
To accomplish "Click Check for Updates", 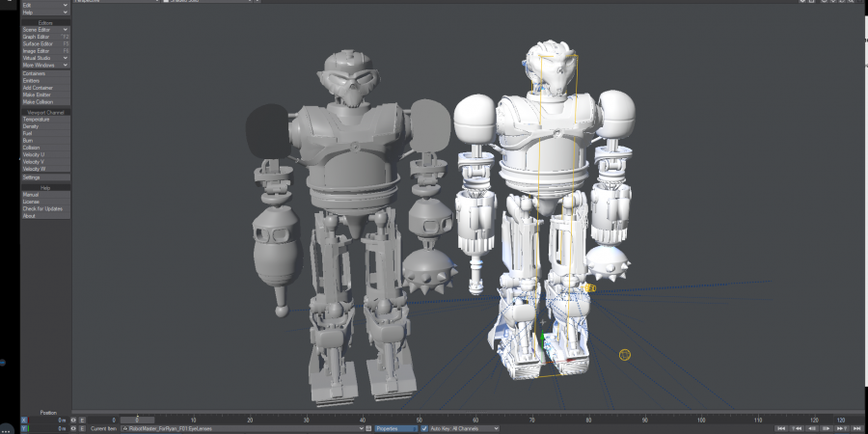I will click(45, 209).
